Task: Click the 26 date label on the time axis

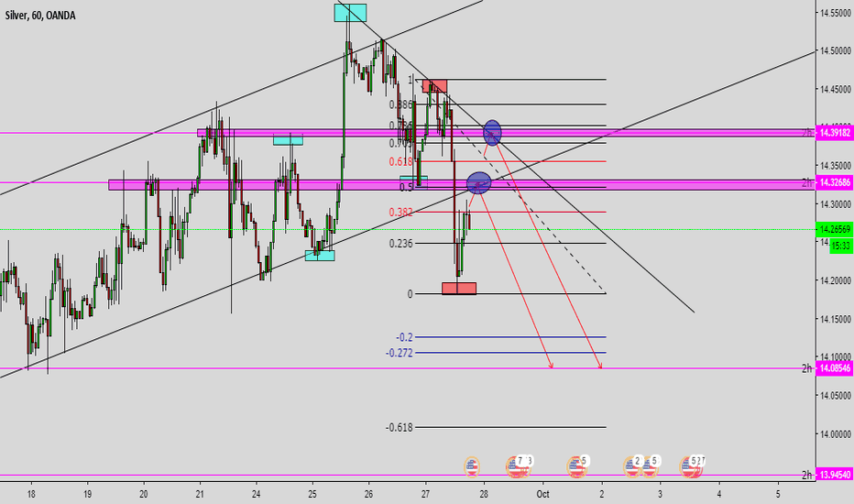Action: (x=368, y=494)
